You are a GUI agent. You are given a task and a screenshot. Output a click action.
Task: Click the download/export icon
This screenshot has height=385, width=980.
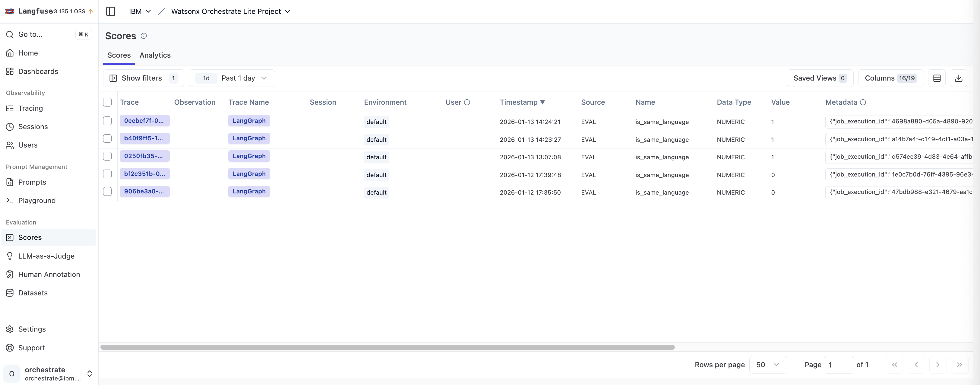point(958,78)
